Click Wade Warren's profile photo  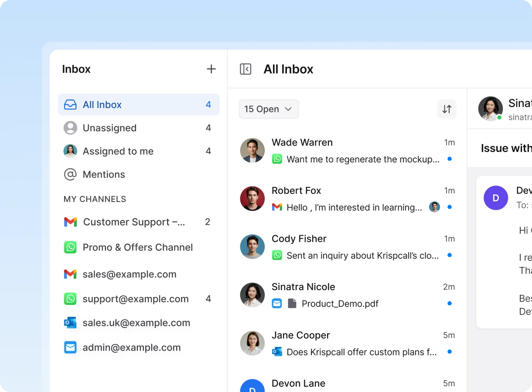(252, 151)
